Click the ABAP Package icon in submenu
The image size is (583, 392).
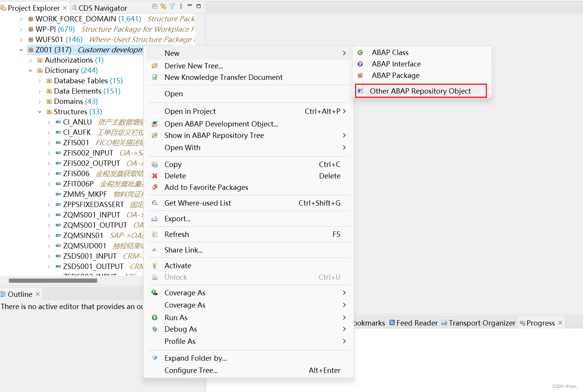(360, 75)
